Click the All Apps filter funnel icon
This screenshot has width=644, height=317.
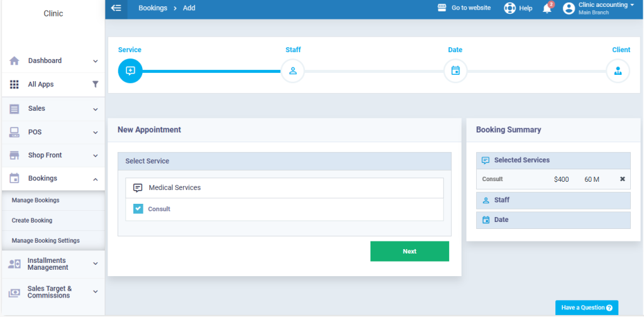96,84
